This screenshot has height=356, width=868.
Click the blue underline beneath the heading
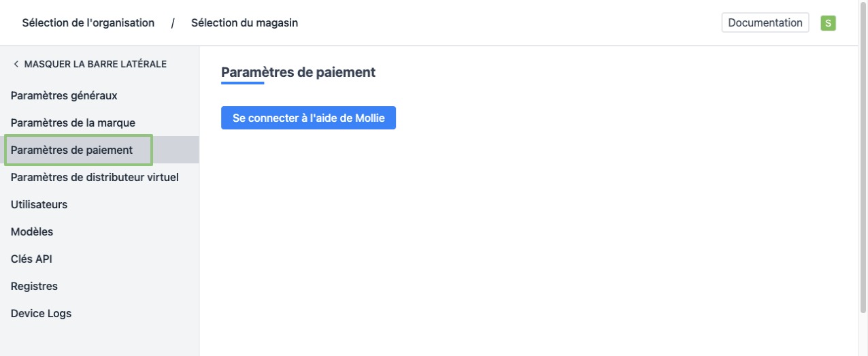point(242,83)
